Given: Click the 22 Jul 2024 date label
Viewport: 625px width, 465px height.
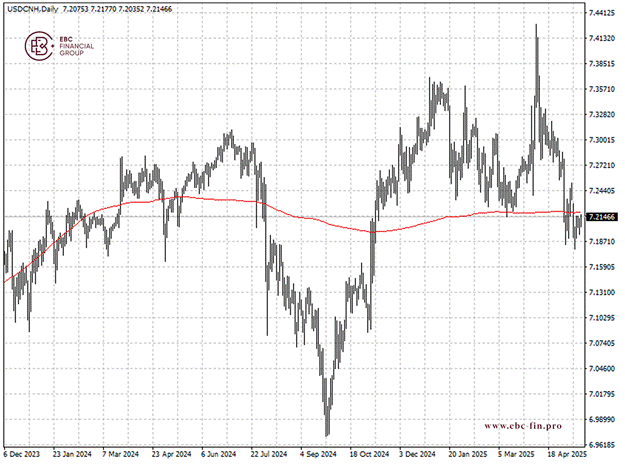Looking at the screenshot, I should click(x=270, y=453).
